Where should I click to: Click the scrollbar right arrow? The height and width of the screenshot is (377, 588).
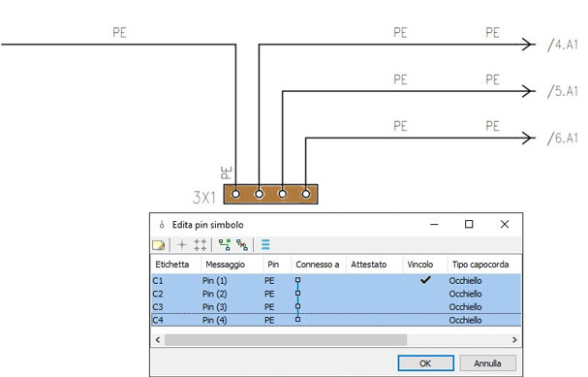514,339
